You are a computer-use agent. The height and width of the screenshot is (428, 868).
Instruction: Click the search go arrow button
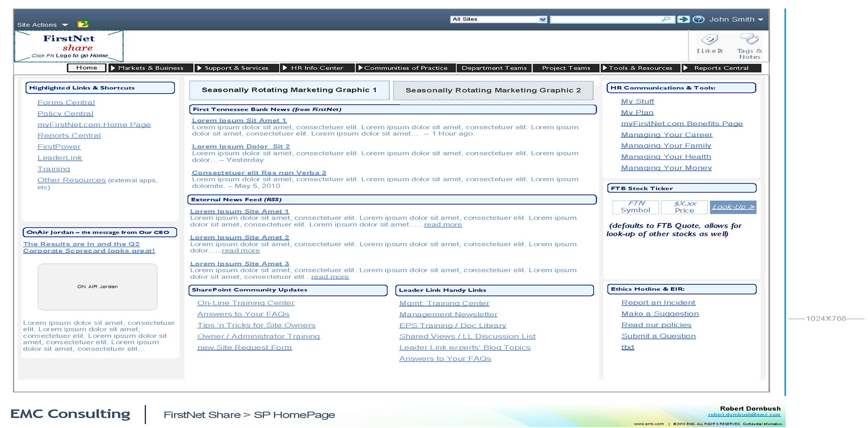(684, 19)
